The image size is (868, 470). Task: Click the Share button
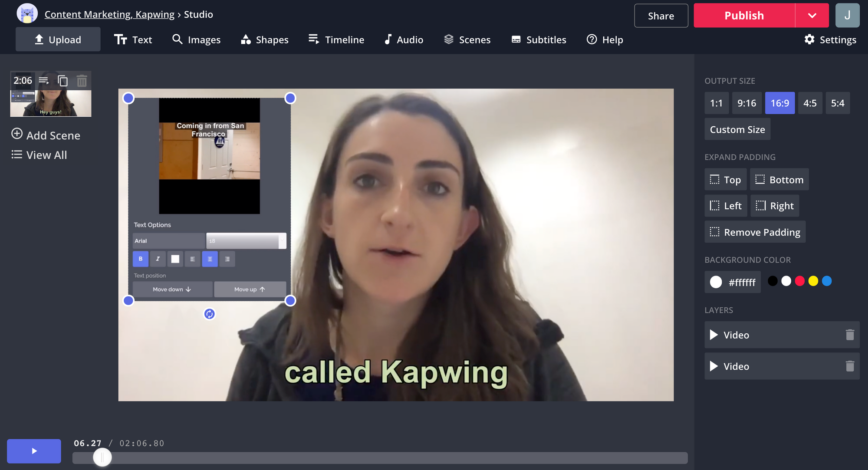(661, 16)
